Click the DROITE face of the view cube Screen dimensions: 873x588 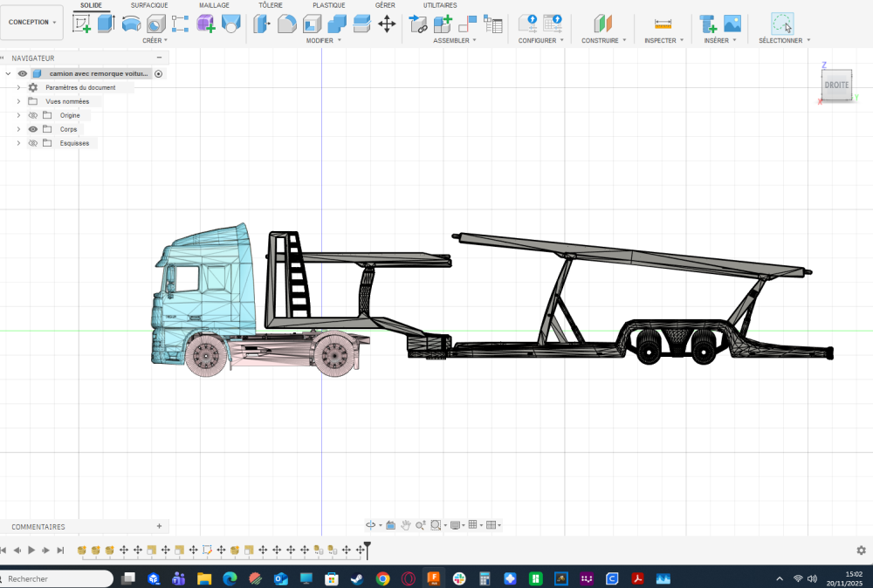835,85
